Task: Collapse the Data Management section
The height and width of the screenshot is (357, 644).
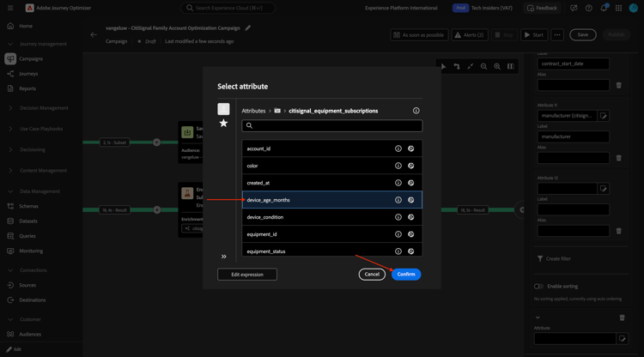Action: click(x=10, y=191)
